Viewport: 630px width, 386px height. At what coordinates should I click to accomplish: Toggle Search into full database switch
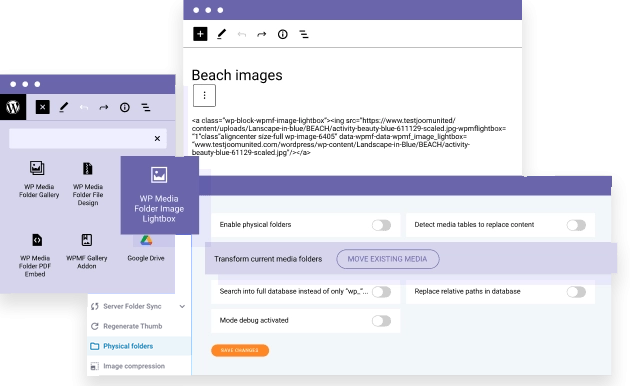click(381, 292)
